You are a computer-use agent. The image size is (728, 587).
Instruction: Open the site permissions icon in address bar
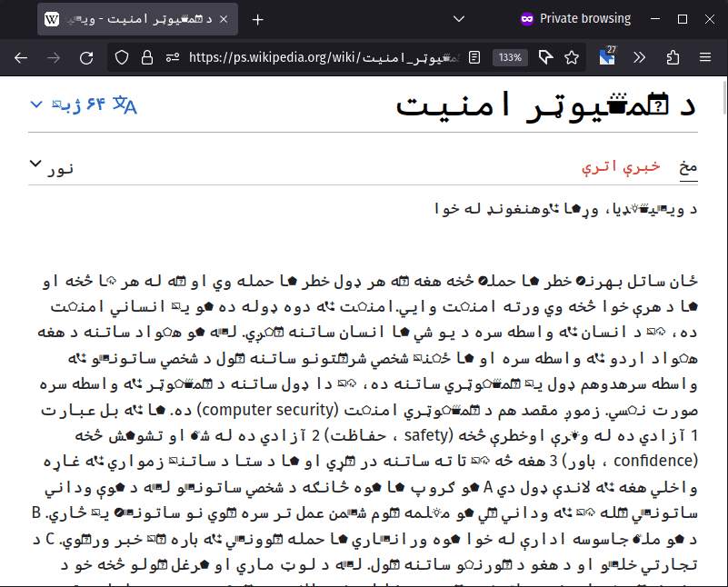[x=172, y=57]
